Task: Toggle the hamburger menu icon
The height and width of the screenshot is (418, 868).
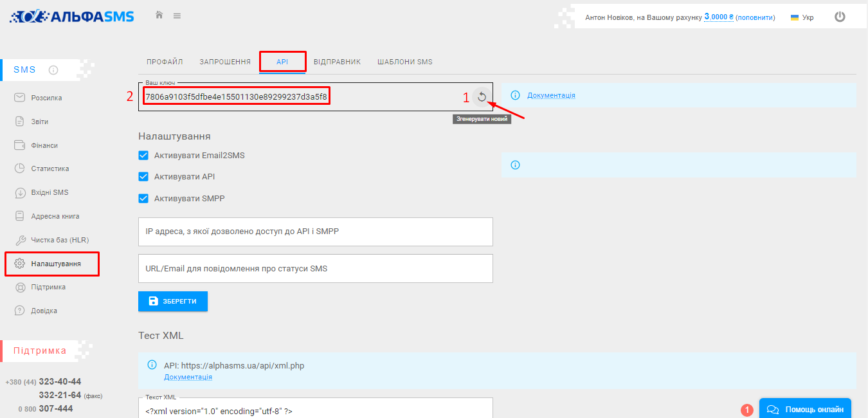Action: click(177, 15)
